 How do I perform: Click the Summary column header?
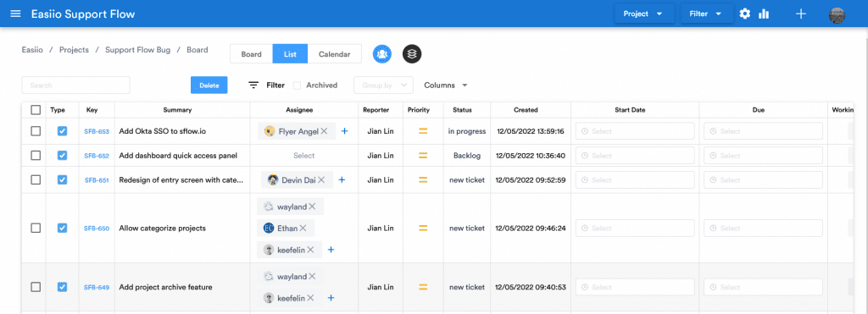[x=178, y=110]
